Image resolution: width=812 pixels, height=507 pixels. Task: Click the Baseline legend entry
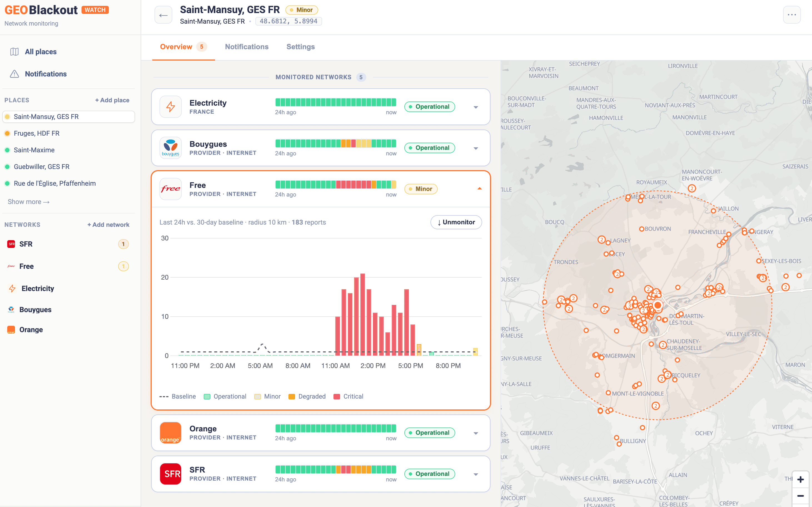pos(178,396)
